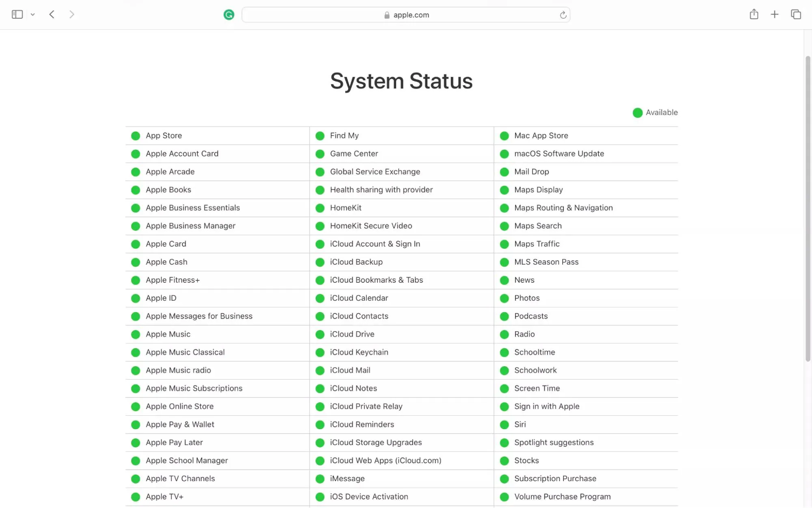Select the Global Service Exchange entry
This screenshot has height=508, width=812.
point(375,172)
